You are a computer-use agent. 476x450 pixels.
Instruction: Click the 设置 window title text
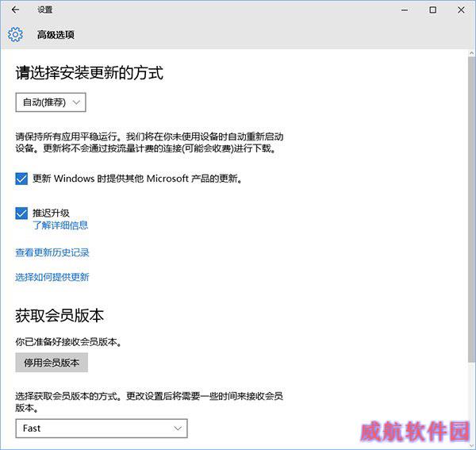point(45,10)
